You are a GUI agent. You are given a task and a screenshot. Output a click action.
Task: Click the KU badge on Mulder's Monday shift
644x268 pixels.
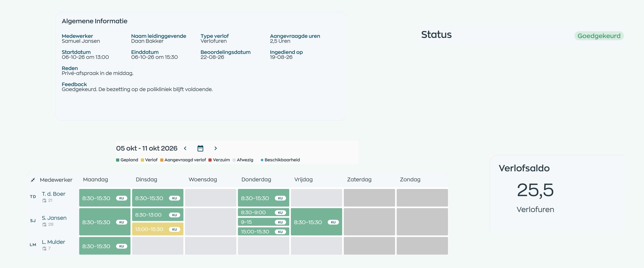(121, 246)
